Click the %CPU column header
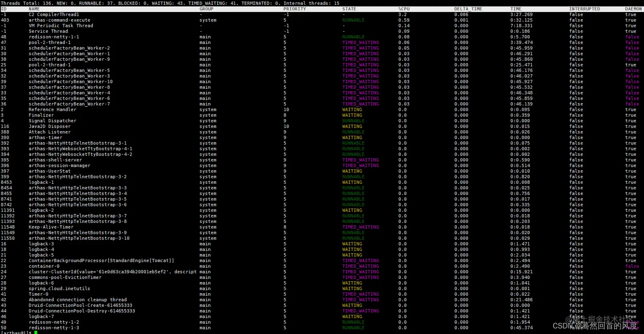The width and height of the screenshot is (644, 334). click(404, 9)
